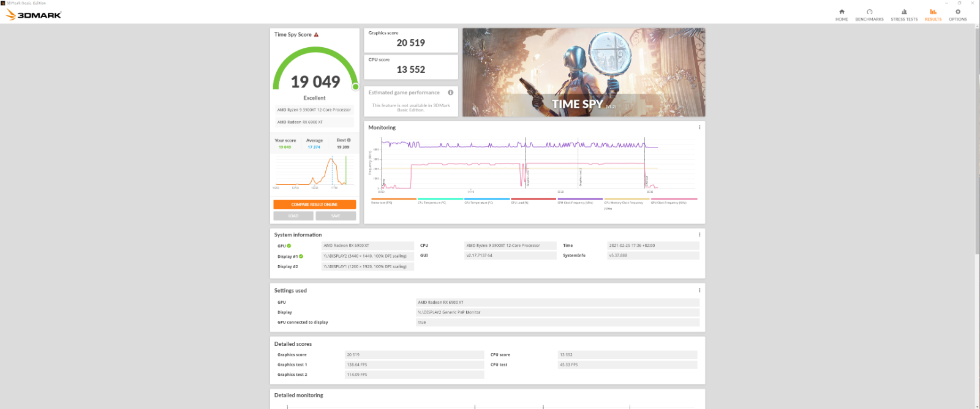The width and height of the screenshot is (980, 409).
Task: Click Settings used GPU value field
Action: coord(557,302)
